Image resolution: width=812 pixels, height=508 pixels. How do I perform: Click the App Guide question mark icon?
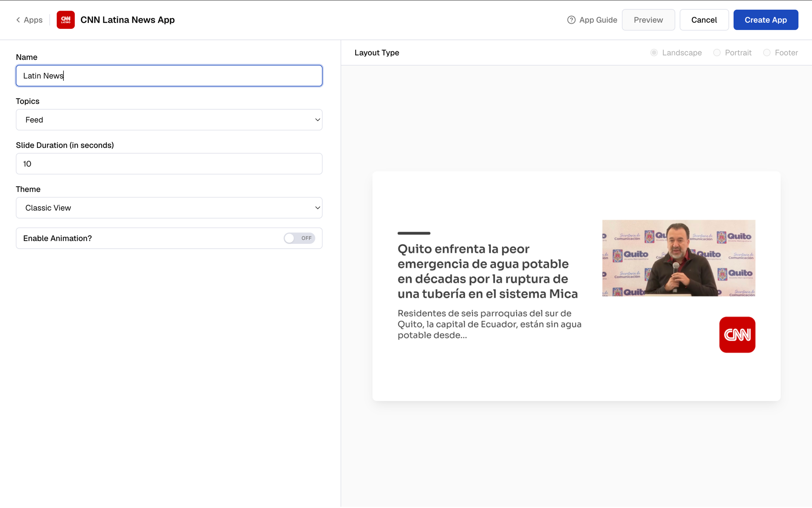tap(571, 20)
